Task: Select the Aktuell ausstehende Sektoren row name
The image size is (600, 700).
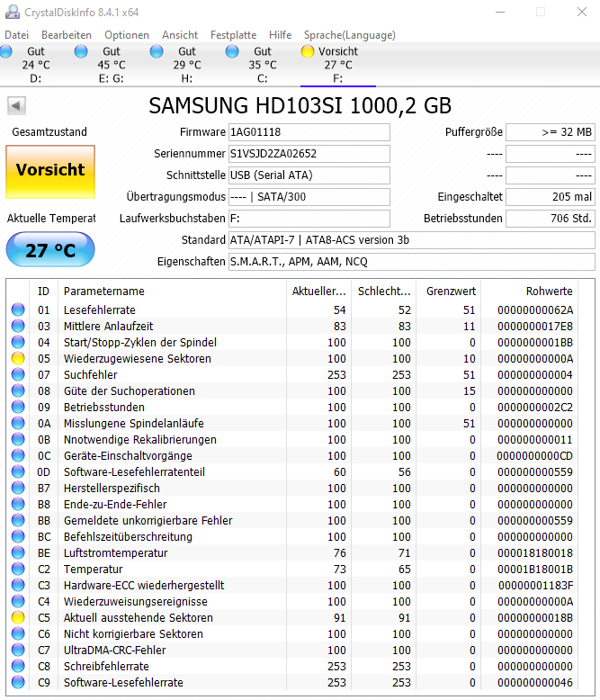Action: [138, 617]
